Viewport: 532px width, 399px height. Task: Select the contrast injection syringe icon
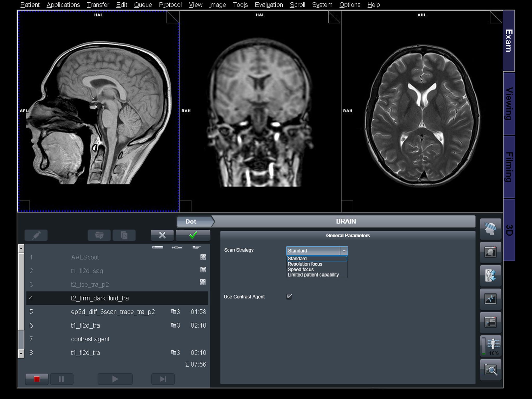coord(36,235)
